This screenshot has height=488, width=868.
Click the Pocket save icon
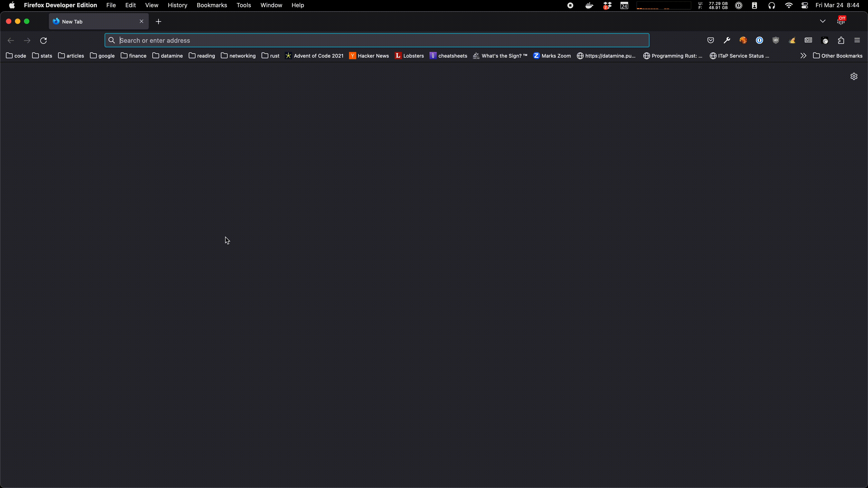click(x=711, y=40)
